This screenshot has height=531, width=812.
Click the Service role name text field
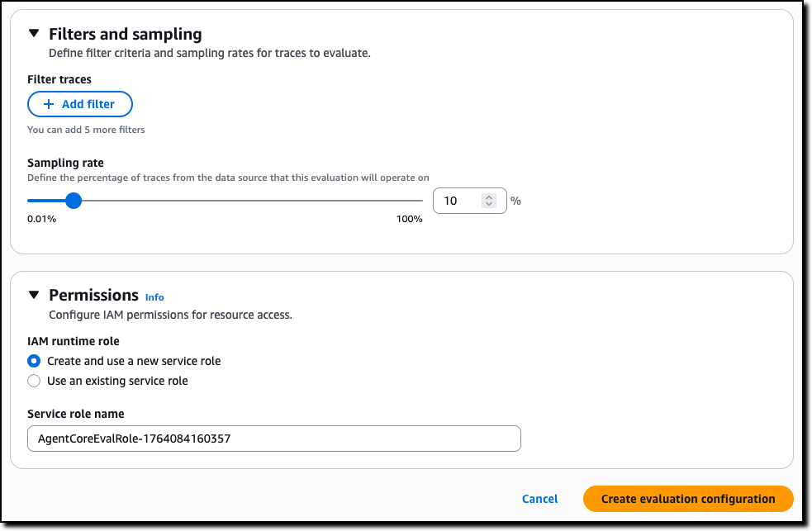click(x=273, y=439)
